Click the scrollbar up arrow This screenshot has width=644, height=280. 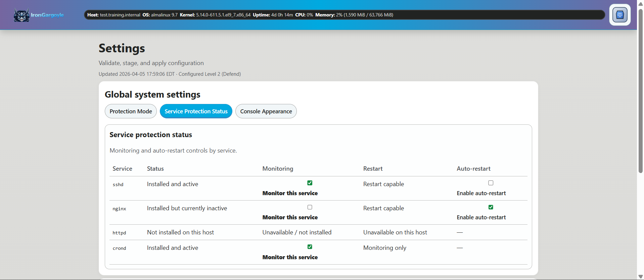640,4
